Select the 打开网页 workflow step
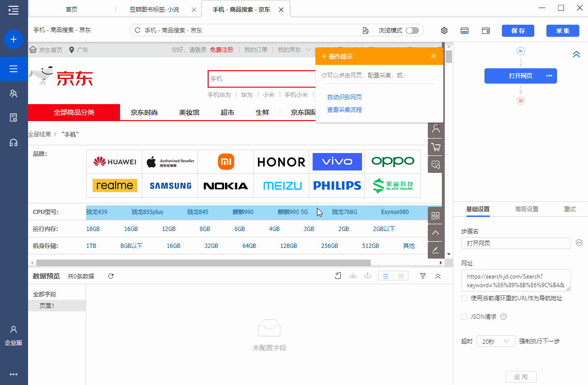Screen dimensions: 588x385 [521, 76]
